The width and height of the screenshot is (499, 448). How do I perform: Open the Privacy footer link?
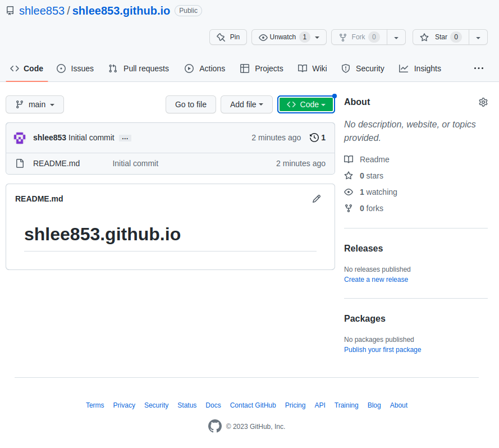124,405
